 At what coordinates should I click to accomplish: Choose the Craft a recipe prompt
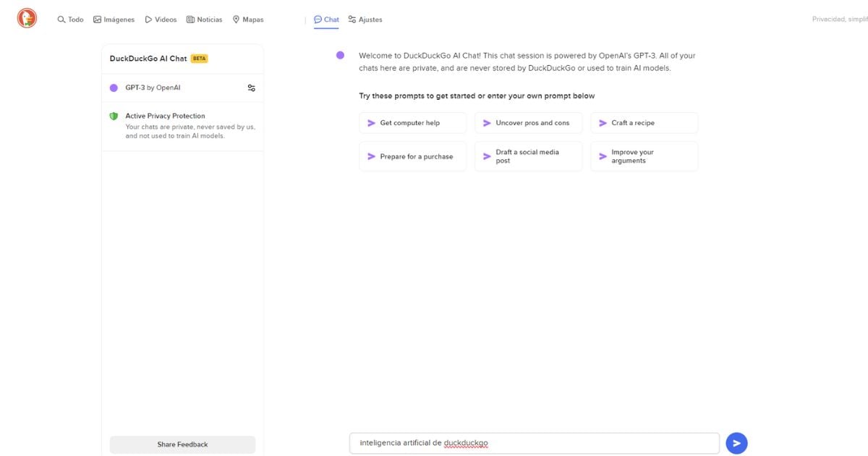(x=644, y=123)
